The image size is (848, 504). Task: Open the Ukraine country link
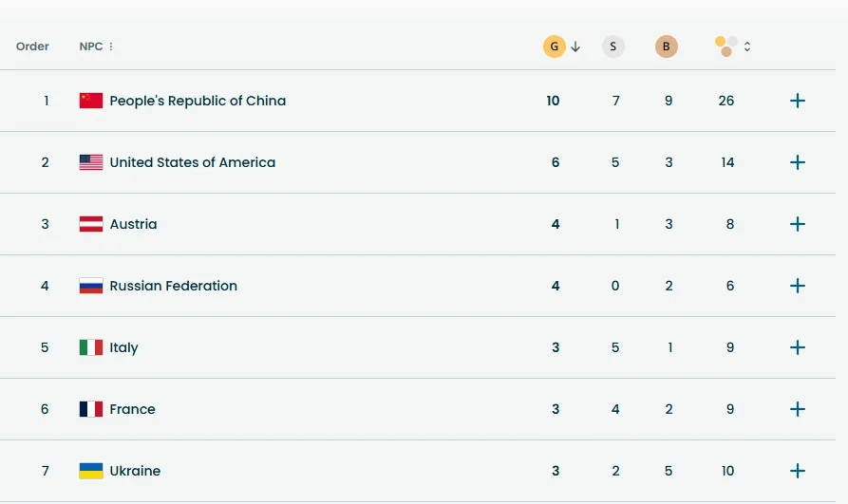[135, 471]
